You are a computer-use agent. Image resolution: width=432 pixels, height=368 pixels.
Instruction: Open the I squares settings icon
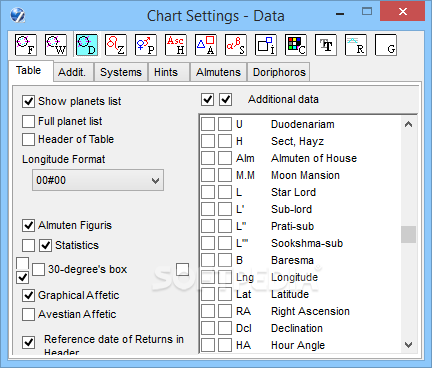click(x=266, y=45)
